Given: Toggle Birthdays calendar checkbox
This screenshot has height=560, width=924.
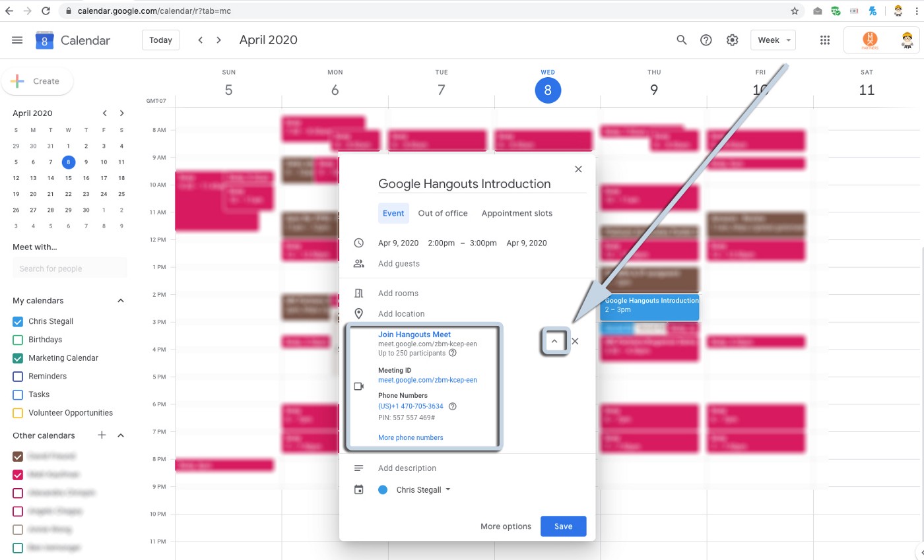Looking at the screenshot, I should click(x=18, y=340).
